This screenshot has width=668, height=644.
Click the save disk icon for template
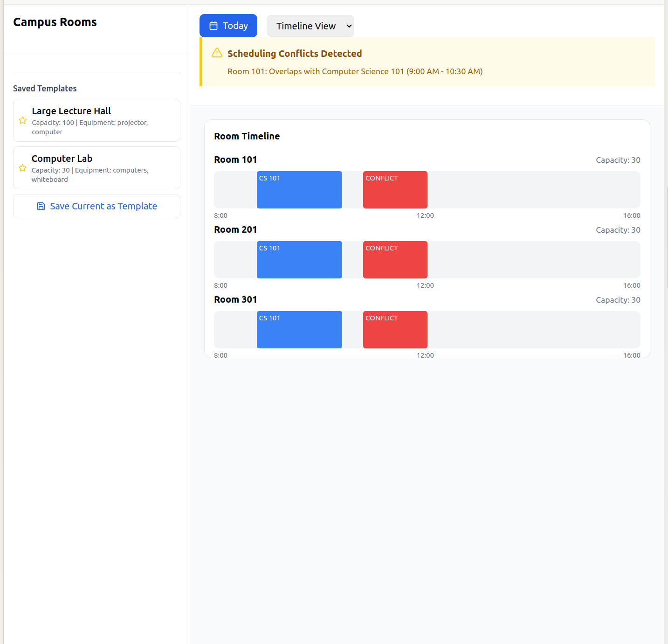41,206
